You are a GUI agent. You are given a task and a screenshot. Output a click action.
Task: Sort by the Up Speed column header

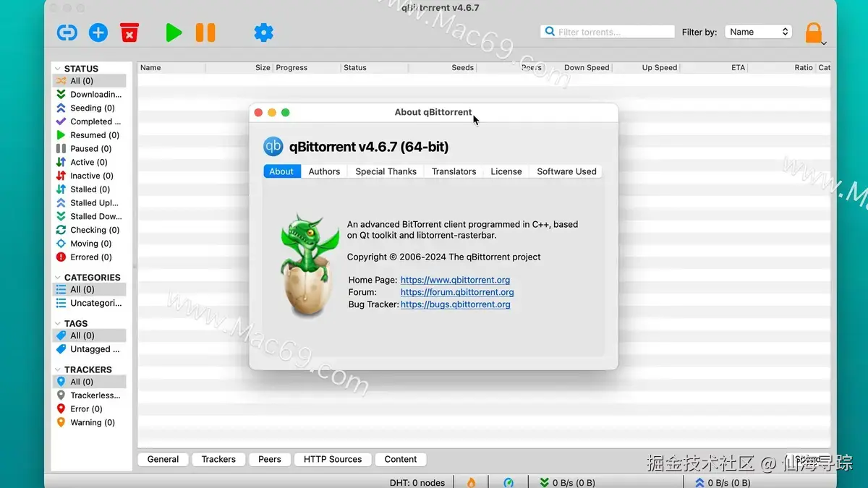pos(647,67)
